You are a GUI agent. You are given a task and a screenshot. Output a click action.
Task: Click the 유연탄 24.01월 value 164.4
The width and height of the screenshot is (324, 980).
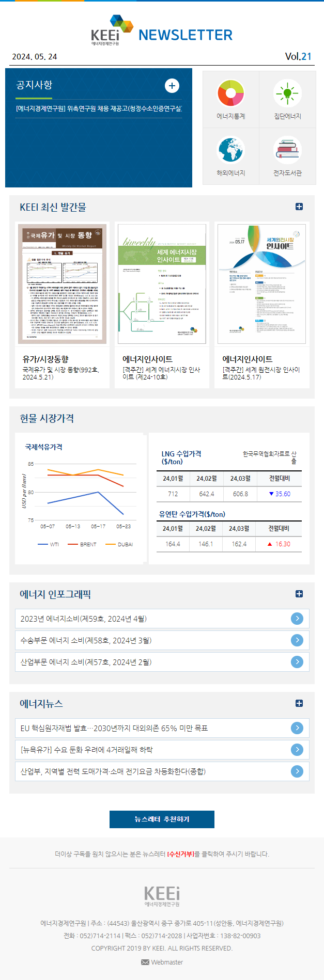[x=173, y=544]
